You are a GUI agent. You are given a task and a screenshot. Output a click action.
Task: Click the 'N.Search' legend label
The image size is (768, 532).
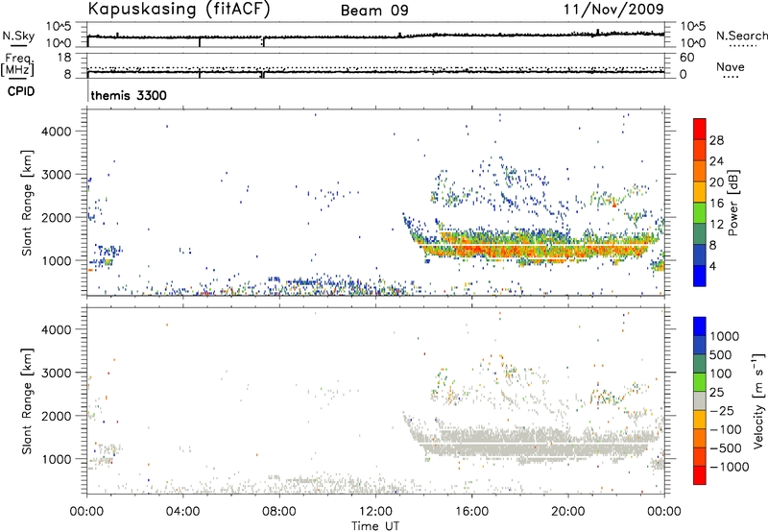pos(741,36)
